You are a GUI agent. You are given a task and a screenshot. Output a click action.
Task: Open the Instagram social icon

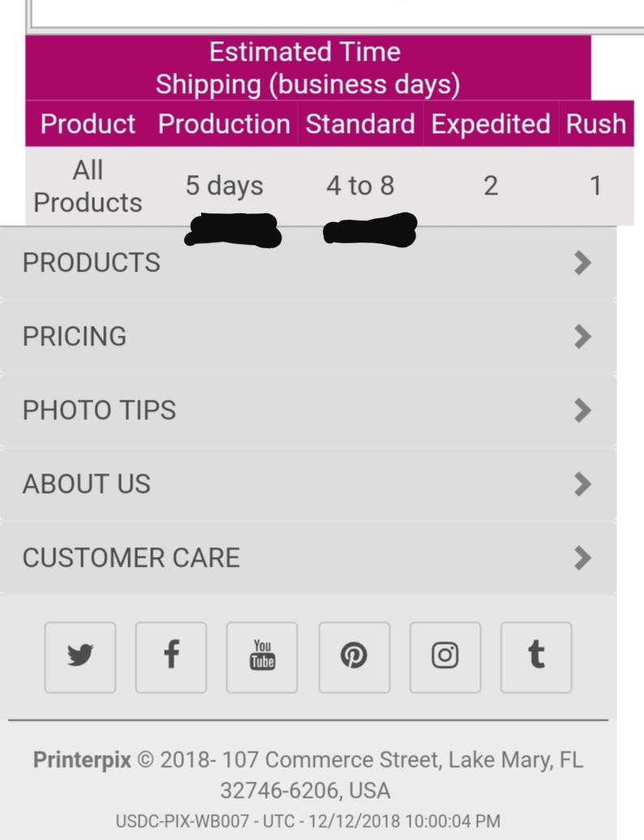click(445, 657)
